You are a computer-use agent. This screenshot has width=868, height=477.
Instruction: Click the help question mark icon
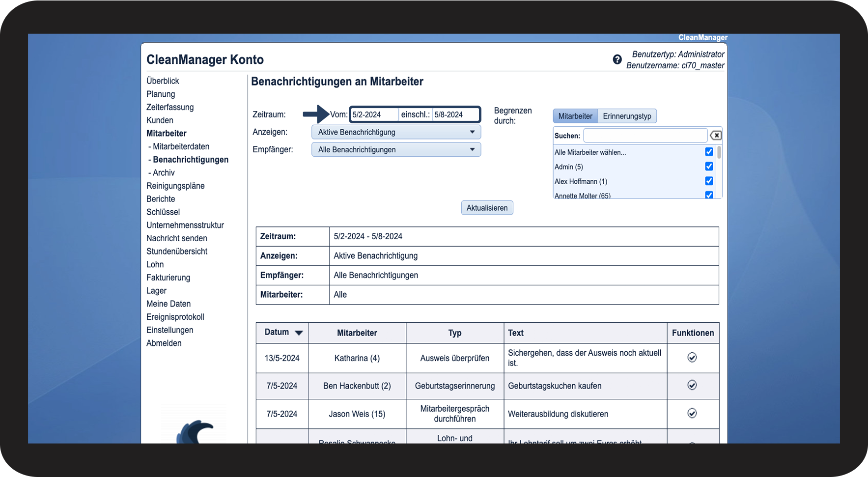pos(617,59)
